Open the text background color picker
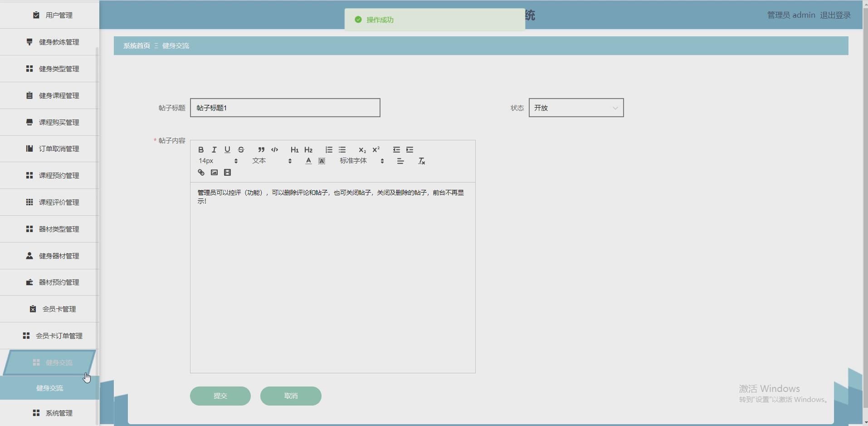Viewport: 868px width, 426px height. click(322, 161)
